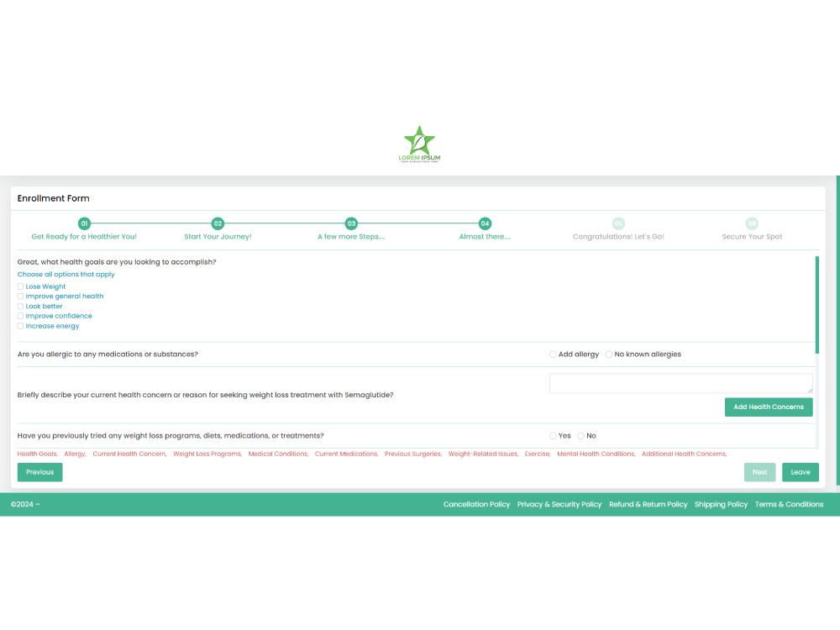Open the Shipping Policy link
This screenshot has height=630, width=840.
tap(721, 504)
